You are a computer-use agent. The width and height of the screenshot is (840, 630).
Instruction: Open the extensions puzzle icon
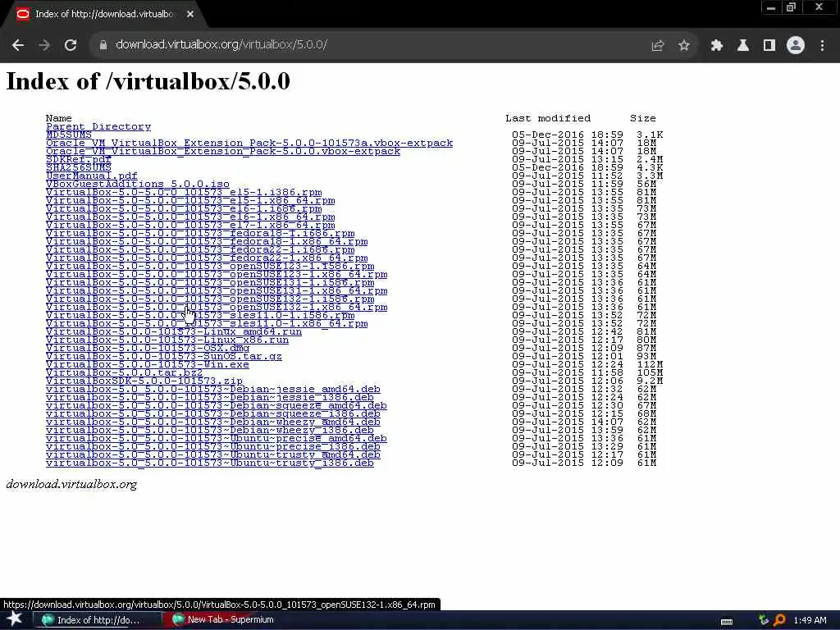pyautogui.click(x=717, y=46)
